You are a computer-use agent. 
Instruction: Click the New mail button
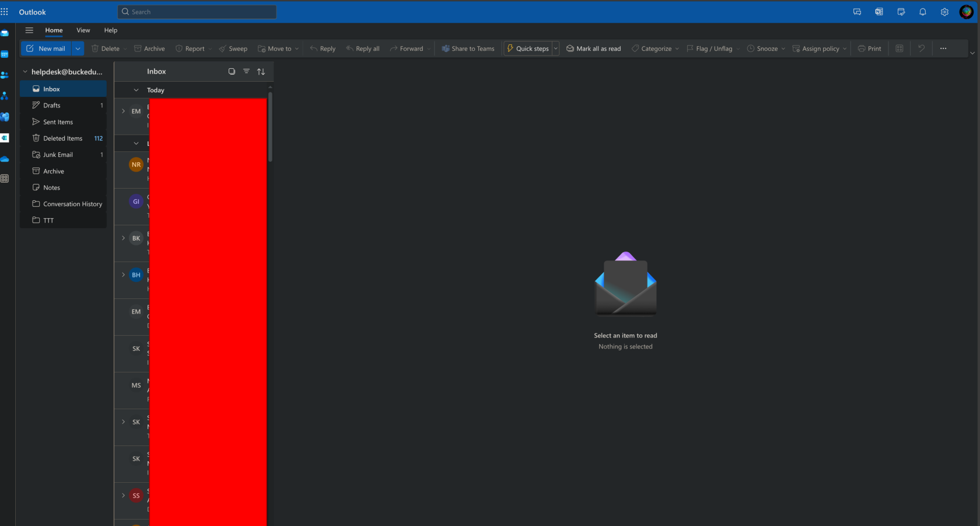[x=46, y=48]
